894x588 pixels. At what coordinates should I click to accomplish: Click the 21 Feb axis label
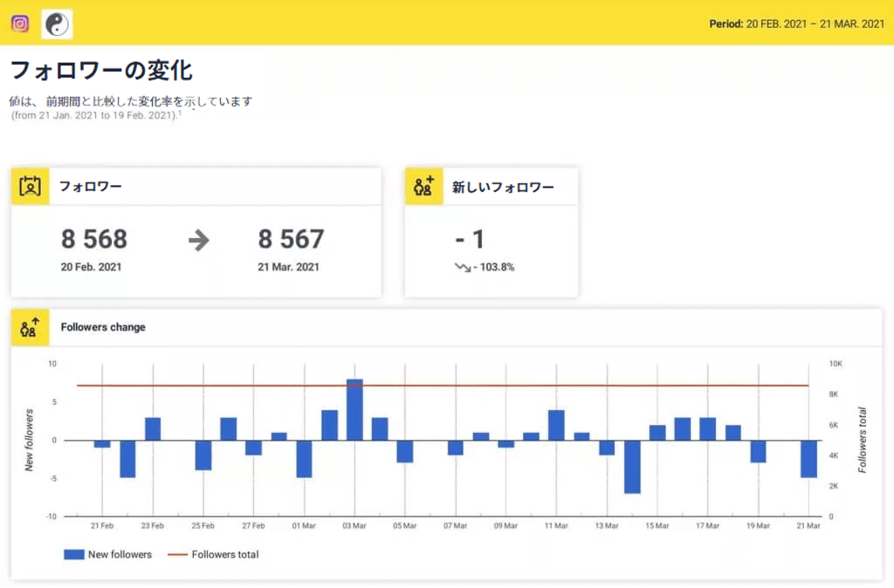click(102, 525)
